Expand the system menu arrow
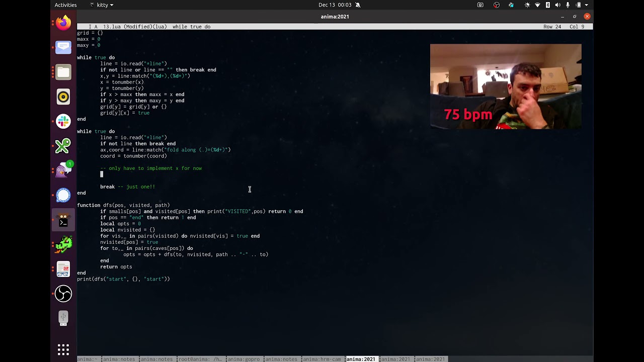The image size is (644, 362). click(587, 5)
